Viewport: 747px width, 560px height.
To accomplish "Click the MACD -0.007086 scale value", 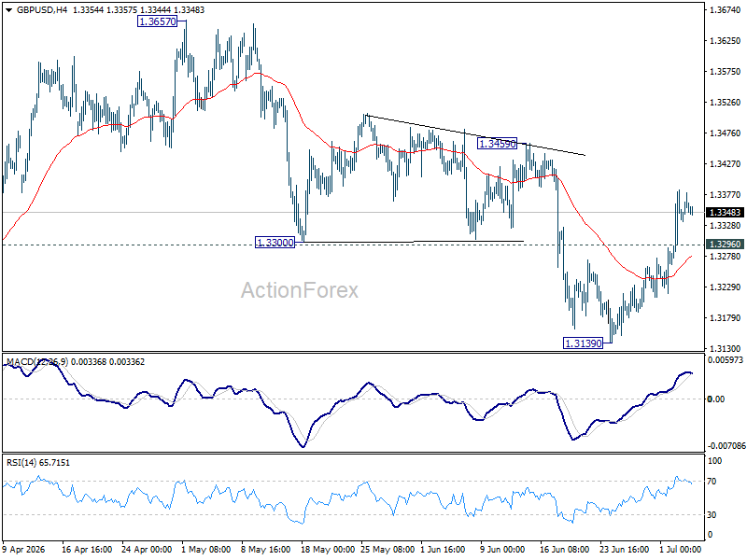I will tap(726, 446).
